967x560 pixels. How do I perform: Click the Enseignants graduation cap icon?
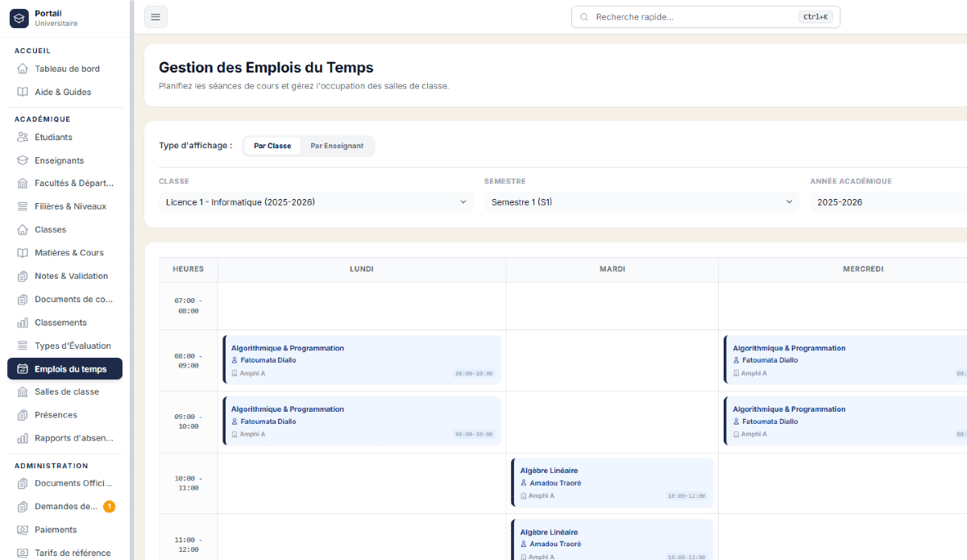(x=23, y=160)
